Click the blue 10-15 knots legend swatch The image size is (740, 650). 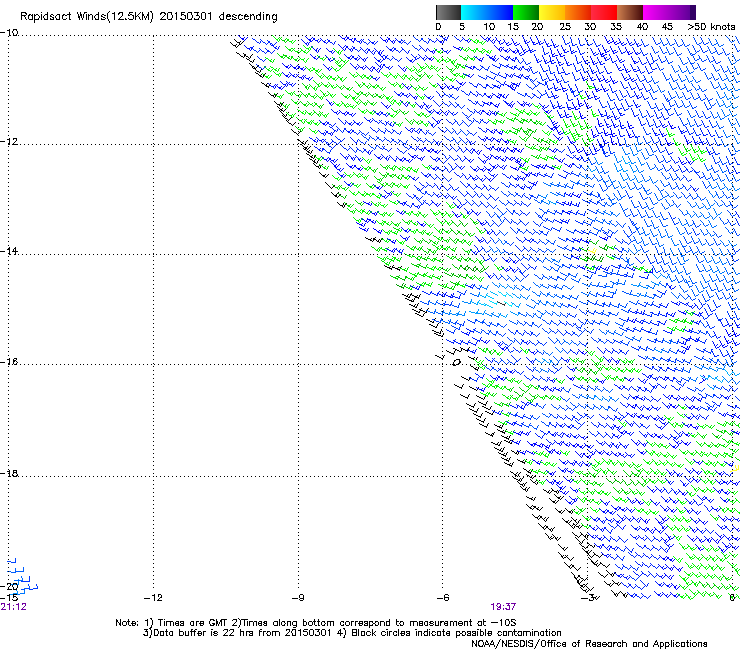pyautogui.click(x=500, y=12)
